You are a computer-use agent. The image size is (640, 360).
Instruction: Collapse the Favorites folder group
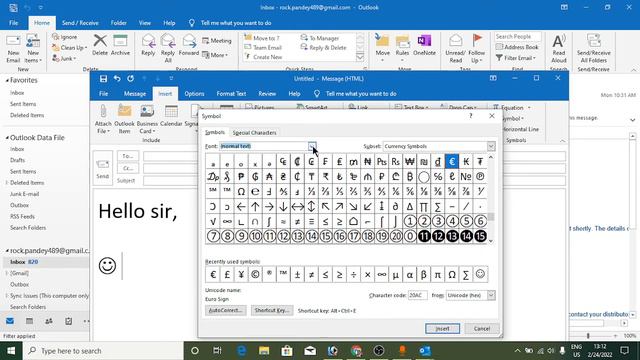click(7, 80)
